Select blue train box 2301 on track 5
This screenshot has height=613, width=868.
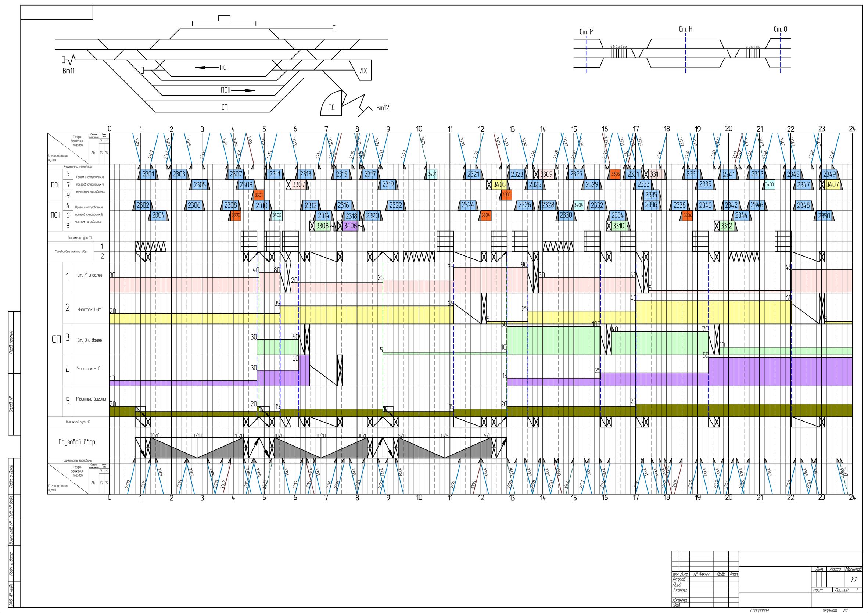pos(148,174)
